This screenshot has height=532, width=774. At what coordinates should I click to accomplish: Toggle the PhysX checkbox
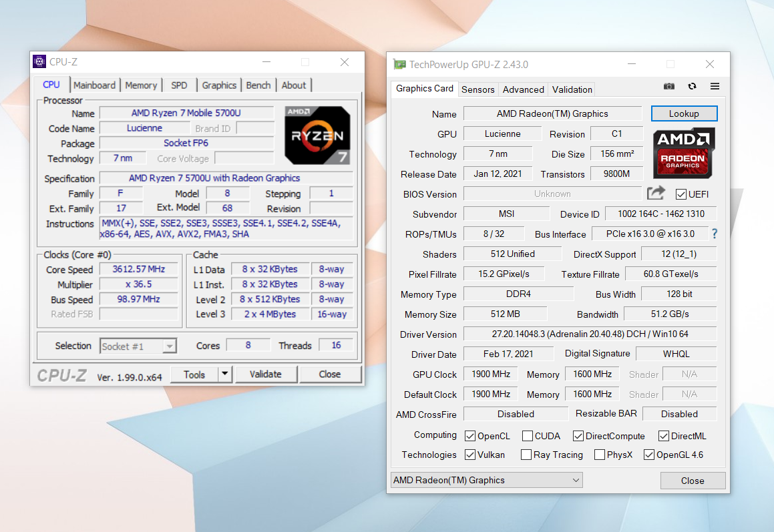point(600,455)
